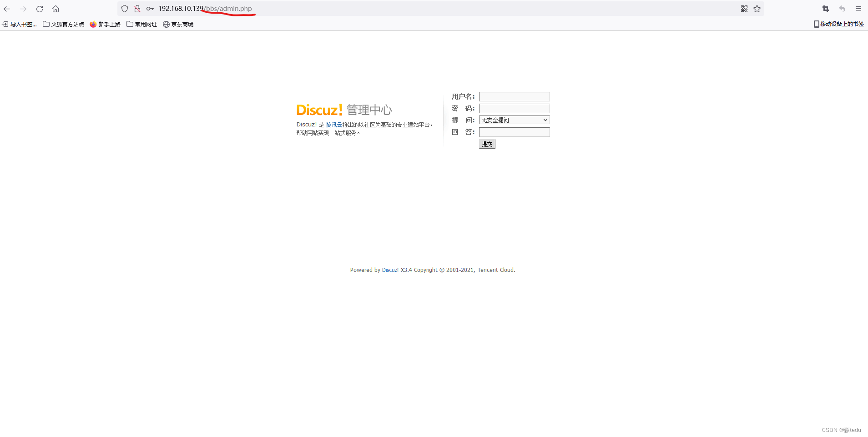
Task: Focus the 用户名 username field
Action: click(514, 96)
